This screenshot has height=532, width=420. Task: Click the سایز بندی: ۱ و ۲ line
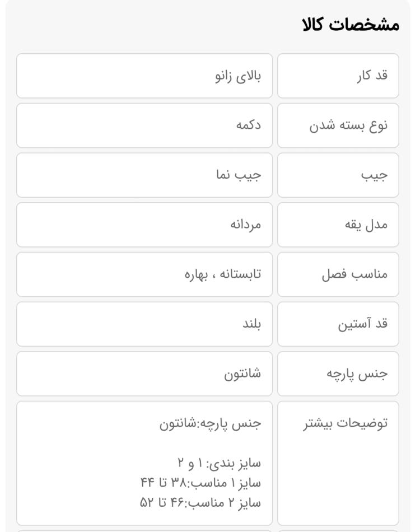(x=219, y=463)
